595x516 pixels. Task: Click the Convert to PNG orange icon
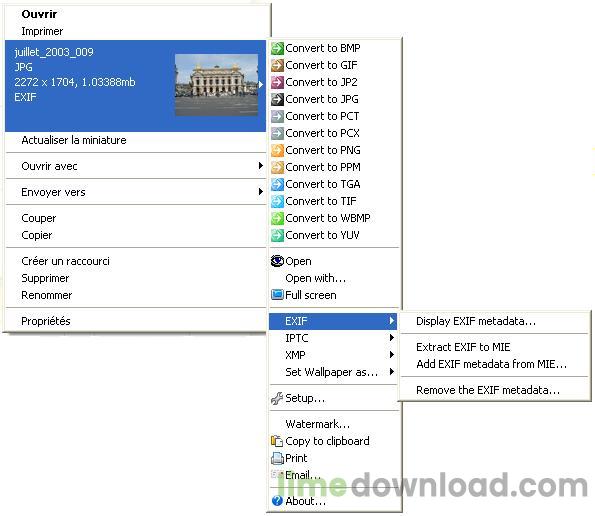click(x=277, y=150)
